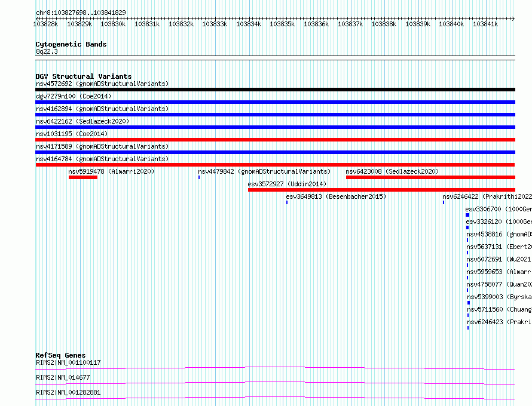
Task: Click the red nsv6423008 variant bar
Action: coord(430,177)
